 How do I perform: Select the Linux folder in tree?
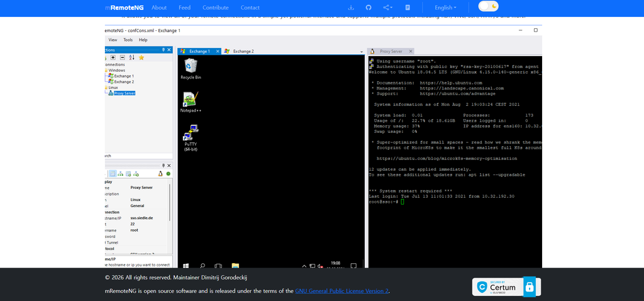(x=112, y=88)
